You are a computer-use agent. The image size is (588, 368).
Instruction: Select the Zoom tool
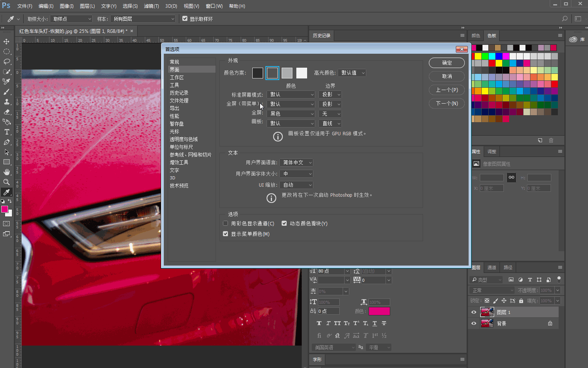pos(7,182)
